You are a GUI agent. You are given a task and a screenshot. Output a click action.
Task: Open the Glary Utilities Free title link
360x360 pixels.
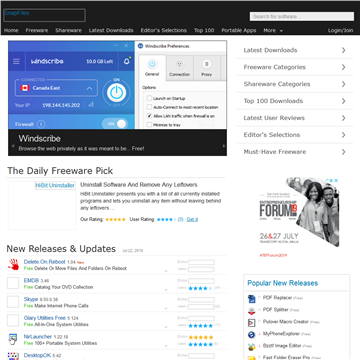[x=45, y=318]
